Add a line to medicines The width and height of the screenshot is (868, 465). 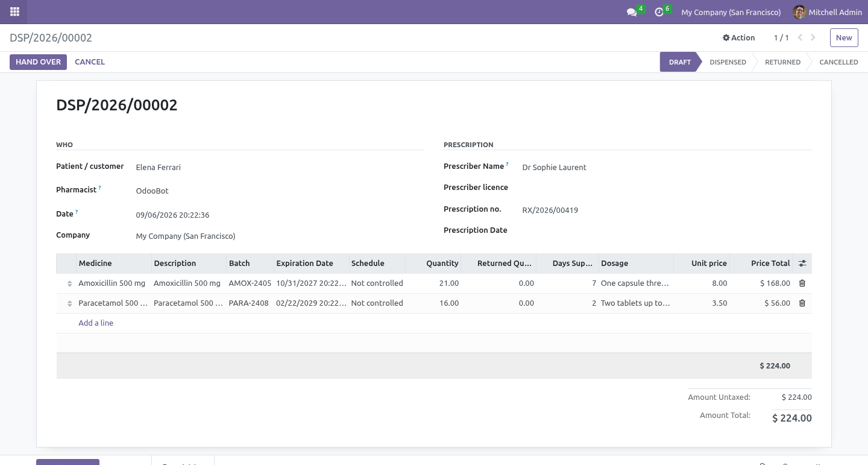tap(96, 323)
